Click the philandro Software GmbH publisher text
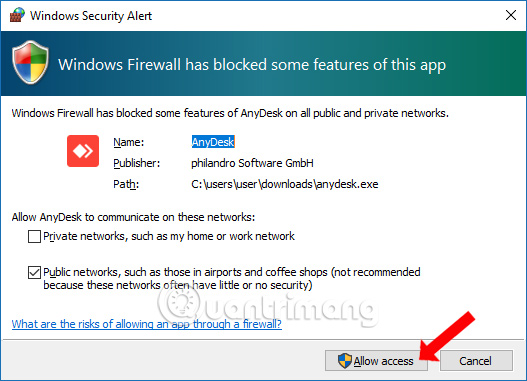Viewport: 527px width, 381px height. [252, 163]
